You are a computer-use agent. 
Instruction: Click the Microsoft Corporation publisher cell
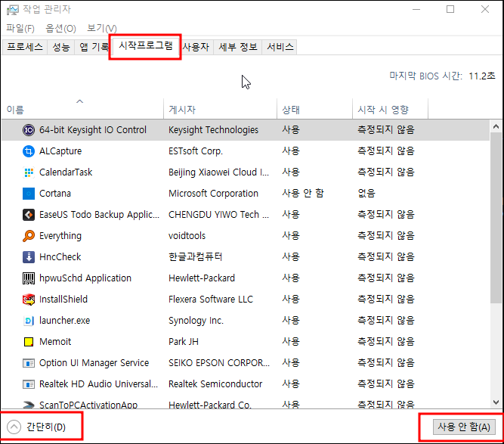tap(213, 194)
